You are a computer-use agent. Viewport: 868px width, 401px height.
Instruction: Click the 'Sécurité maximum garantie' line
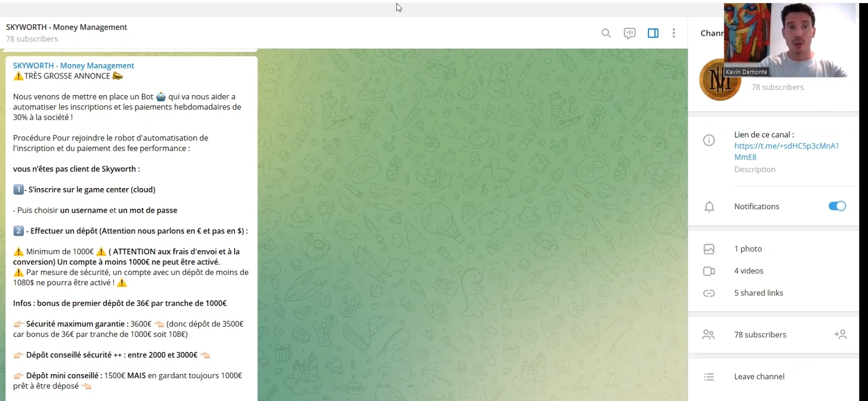point(128,329)
